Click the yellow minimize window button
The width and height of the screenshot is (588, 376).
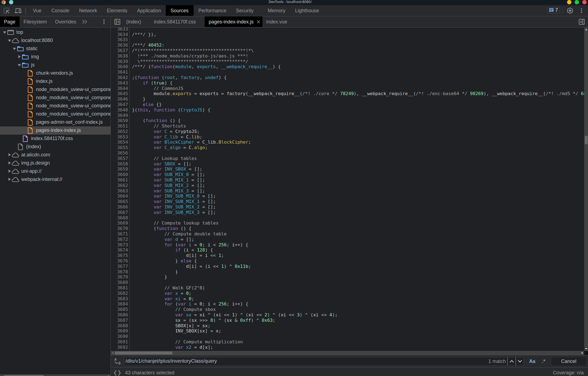point(569,2)
